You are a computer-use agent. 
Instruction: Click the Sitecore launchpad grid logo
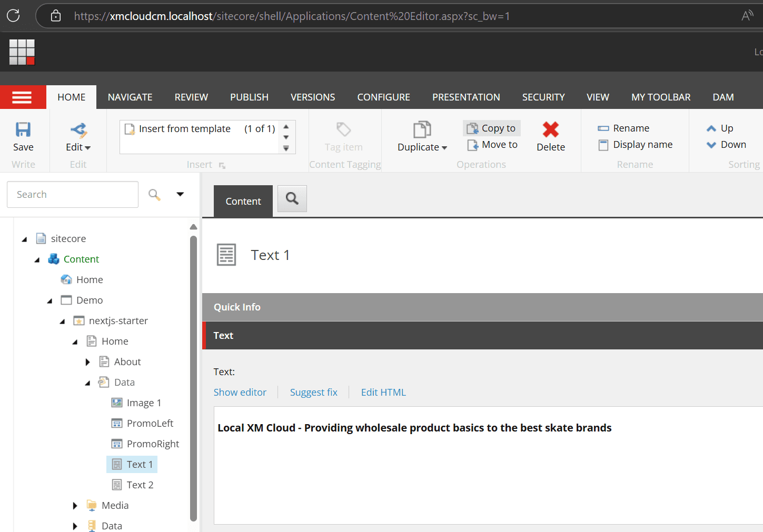click(22, 52)
